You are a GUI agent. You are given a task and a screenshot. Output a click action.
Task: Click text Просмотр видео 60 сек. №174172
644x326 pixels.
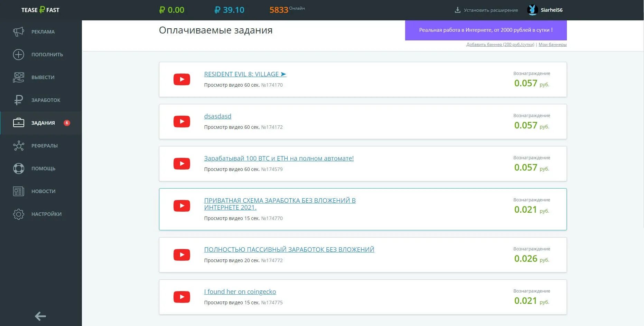point(243,127)
